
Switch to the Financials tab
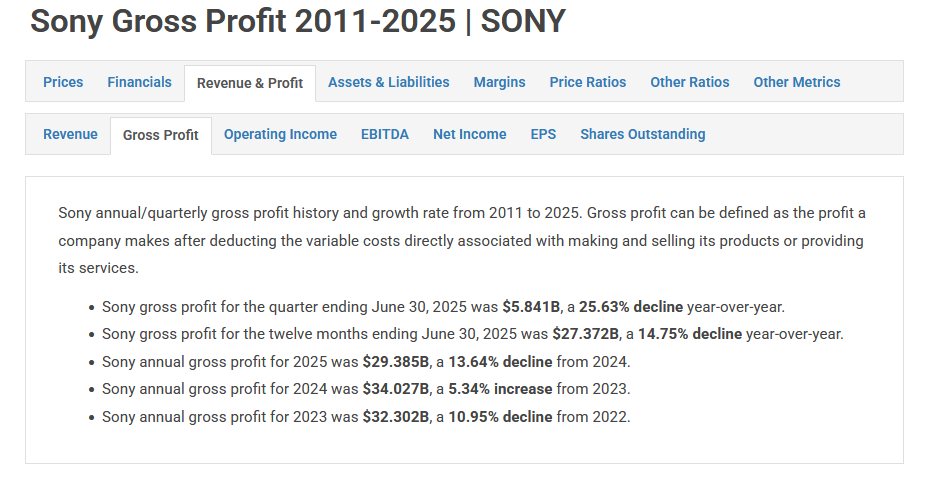tap(139, 82)
